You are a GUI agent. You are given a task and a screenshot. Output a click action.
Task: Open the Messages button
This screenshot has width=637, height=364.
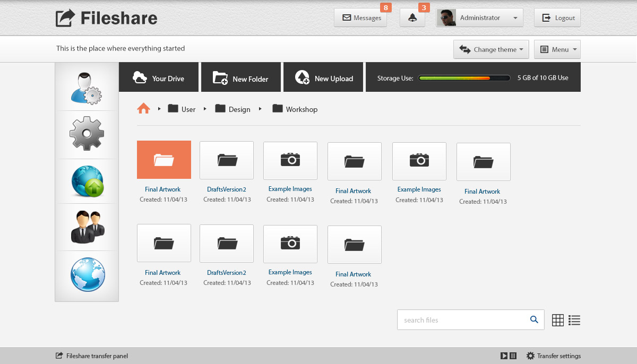coord(360,18)
